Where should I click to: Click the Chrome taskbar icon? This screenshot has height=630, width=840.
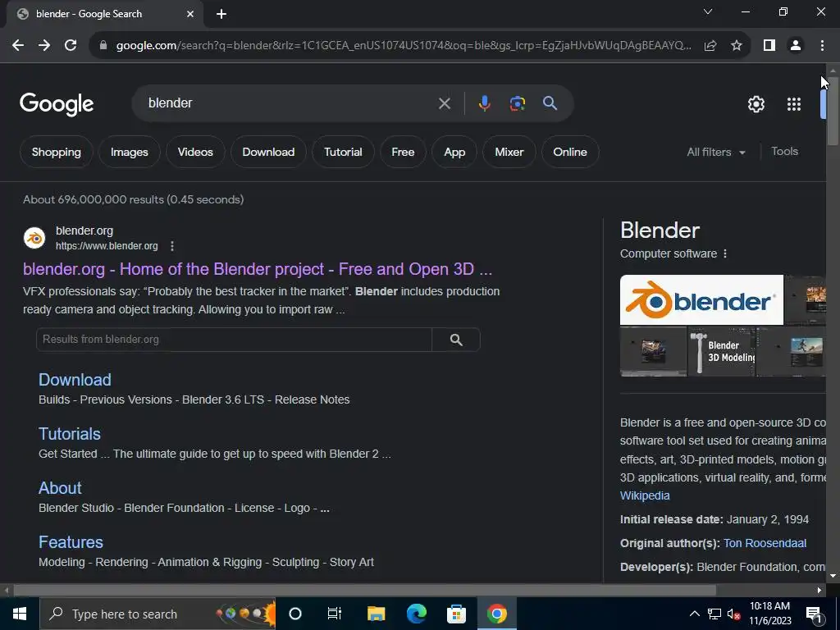tap(496, 614)
